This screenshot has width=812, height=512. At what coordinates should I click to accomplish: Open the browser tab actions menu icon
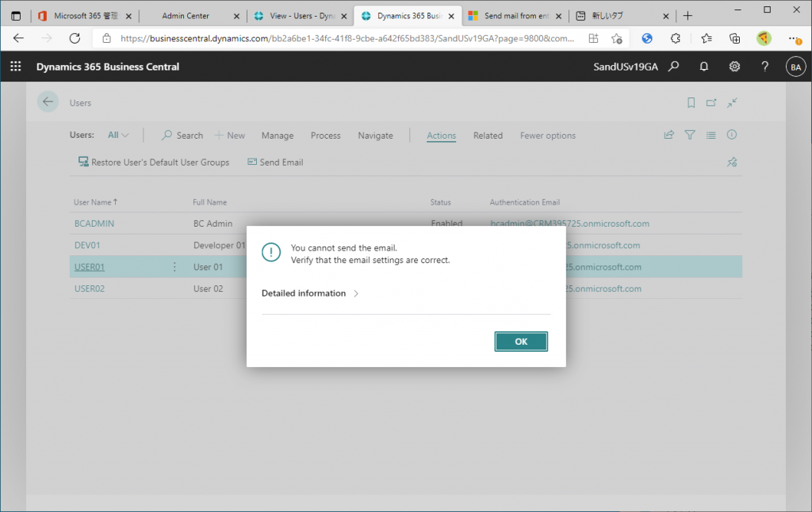pyautogui.click(x=16, y=16)
